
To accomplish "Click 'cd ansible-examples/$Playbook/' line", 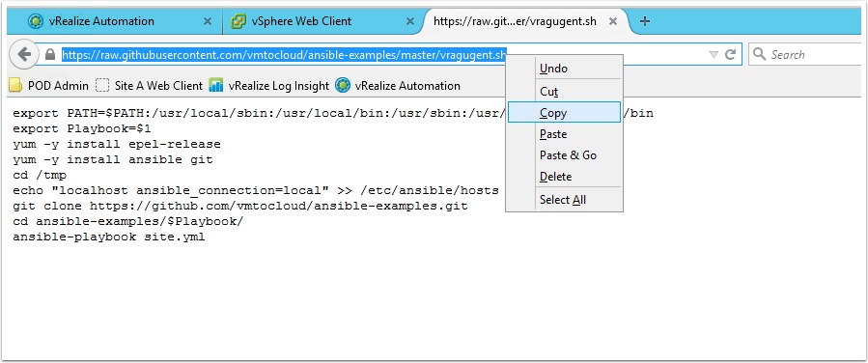I will click(x=128, y=221).
